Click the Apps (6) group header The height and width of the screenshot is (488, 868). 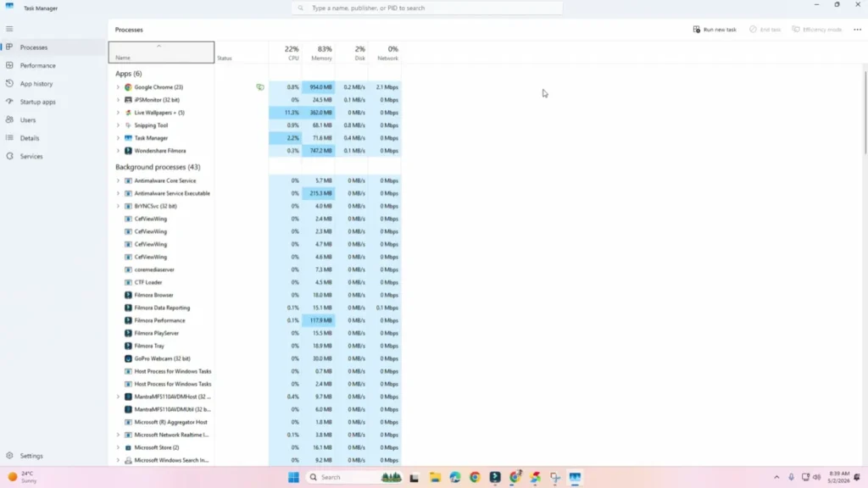129,73
